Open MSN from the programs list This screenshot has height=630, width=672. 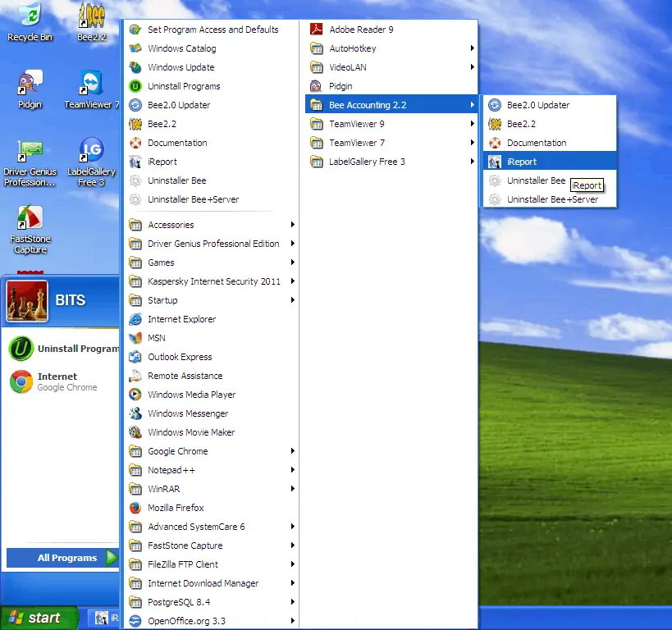(211, 338)
